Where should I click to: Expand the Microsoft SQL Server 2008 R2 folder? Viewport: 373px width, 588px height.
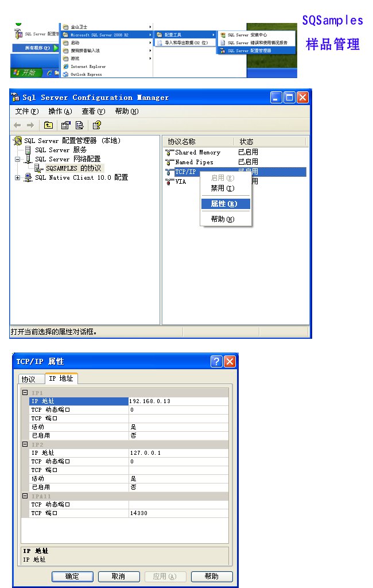tap(107, 35)
